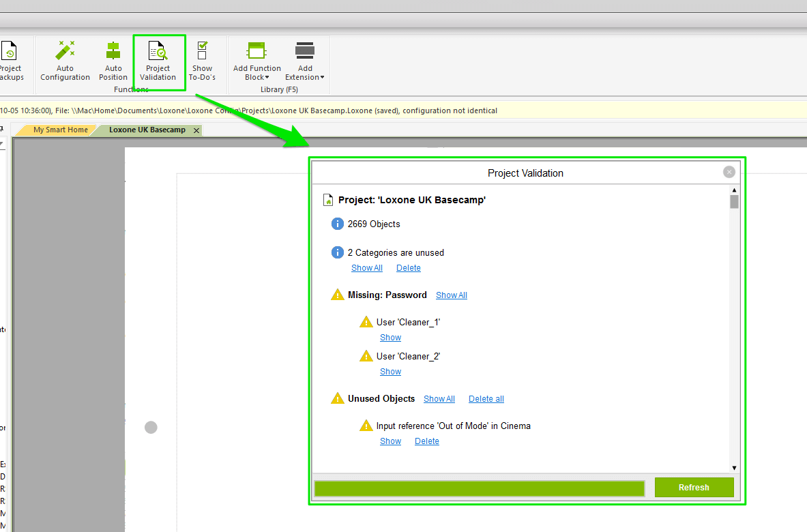Viewport: 807px width, 532px height.
Task: Delete the unused categories
Action: point(408,268)
